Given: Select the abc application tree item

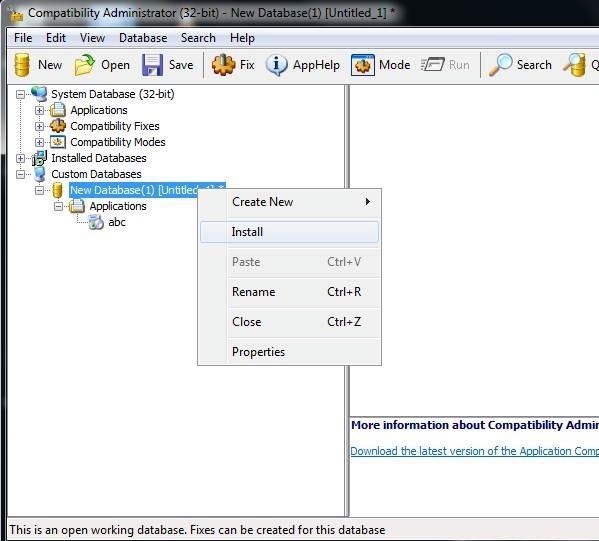Looking at the screenshot, I should tap(117, 222).
